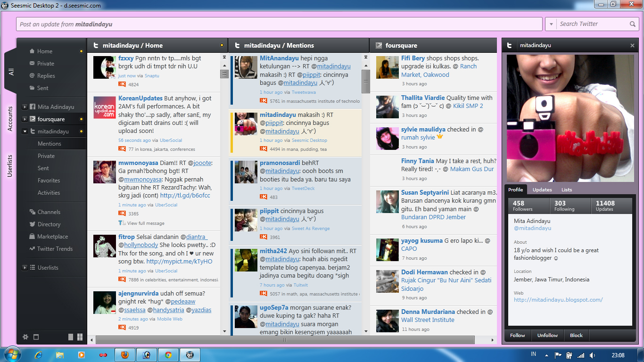Image resolution: width=644 pixels, height=362 pixels.
Task: Open Home timeline from the sidebar
Action: pos(45,51)
